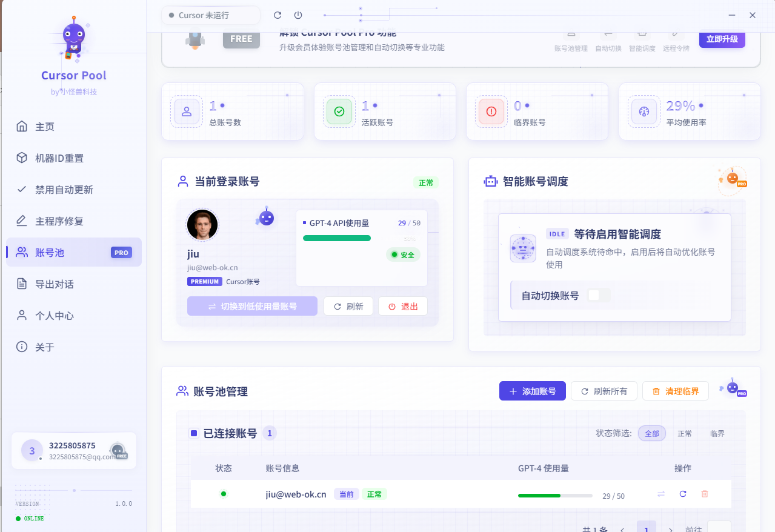
Task: Click the Cursor Pool robot logo
Action: pos(74,39)
